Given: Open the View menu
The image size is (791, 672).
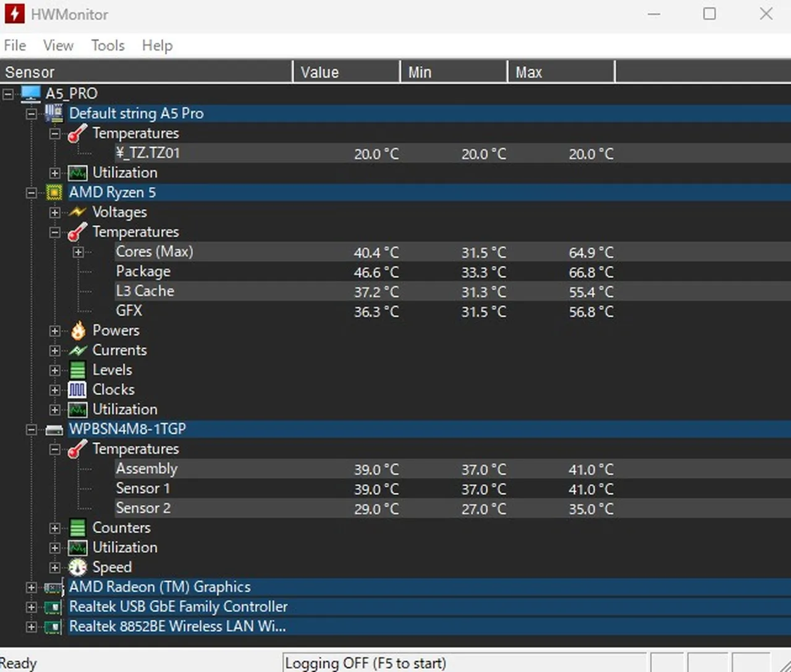Looking at the screenshot, I should pos(58,46).
